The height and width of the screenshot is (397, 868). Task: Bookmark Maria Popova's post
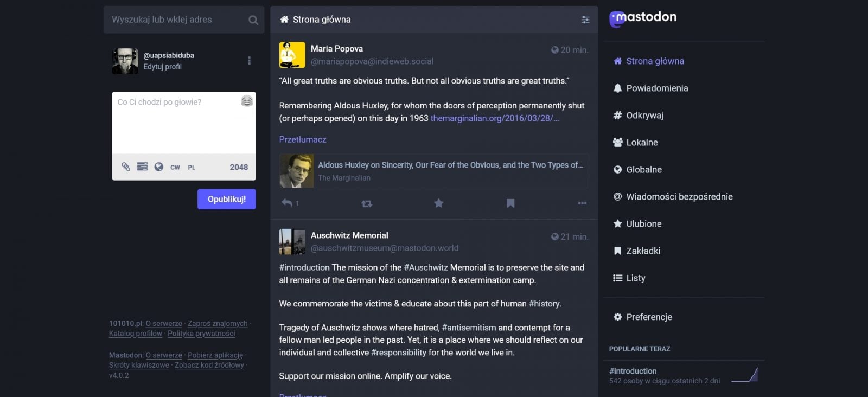[x=510, y=203]
